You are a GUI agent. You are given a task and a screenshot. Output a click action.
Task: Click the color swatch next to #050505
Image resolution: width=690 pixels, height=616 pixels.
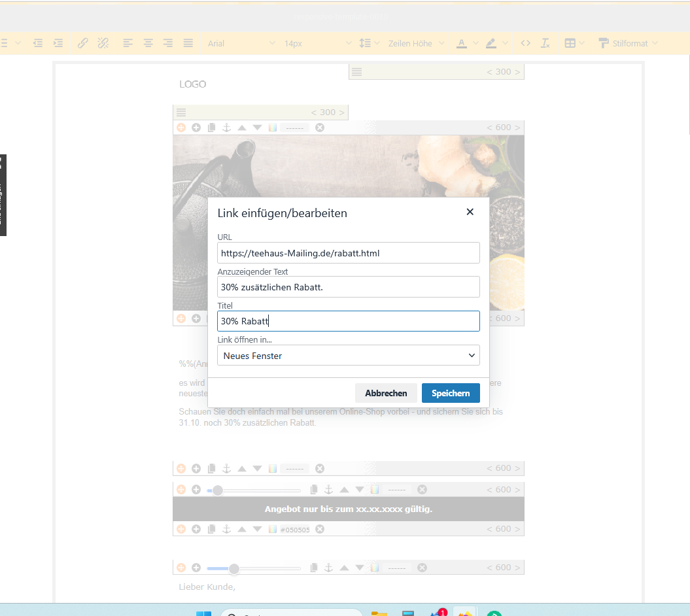click(x=273, y=529)
